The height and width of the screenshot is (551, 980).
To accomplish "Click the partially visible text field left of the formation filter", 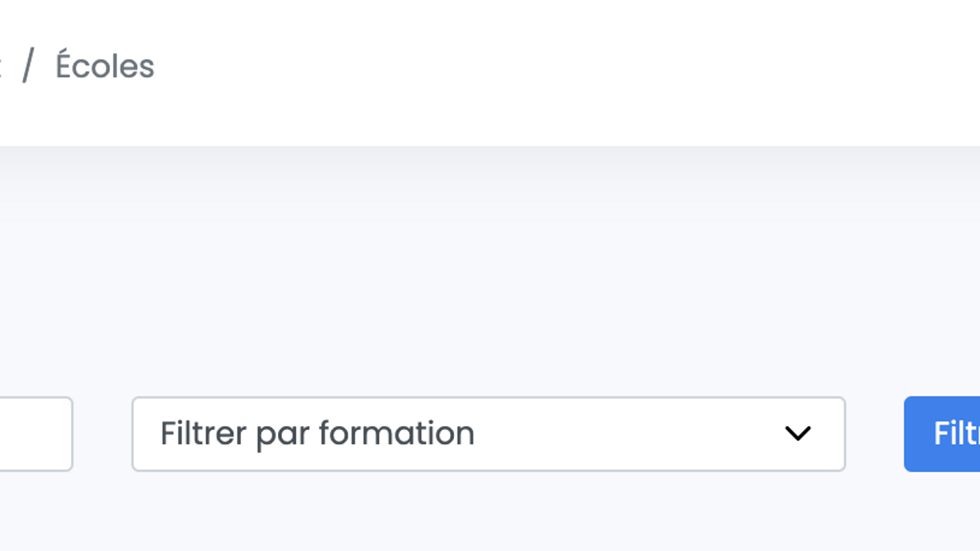I will (35, 434).
